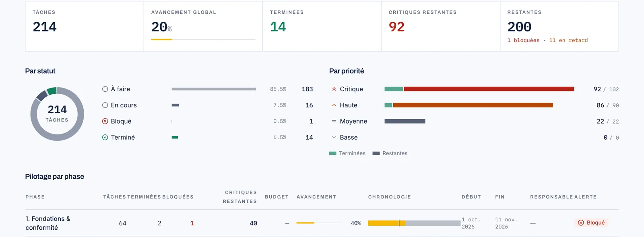Click the Bloqué alert badge in Fondations row
Image resolution: width=644 pixels, height=237 pixels.
591,223
